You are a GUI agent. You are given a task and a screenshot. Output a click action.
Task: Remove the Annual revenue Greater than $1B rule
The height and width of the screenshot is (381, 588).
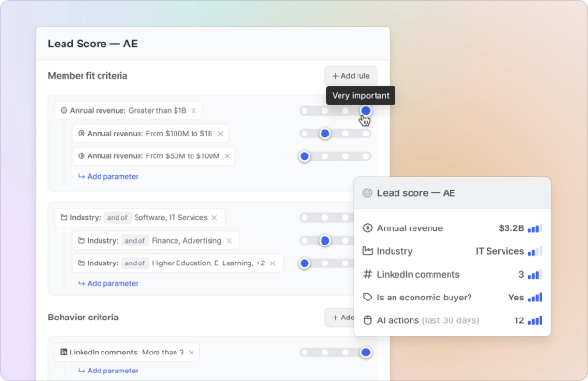click(193, 111)
